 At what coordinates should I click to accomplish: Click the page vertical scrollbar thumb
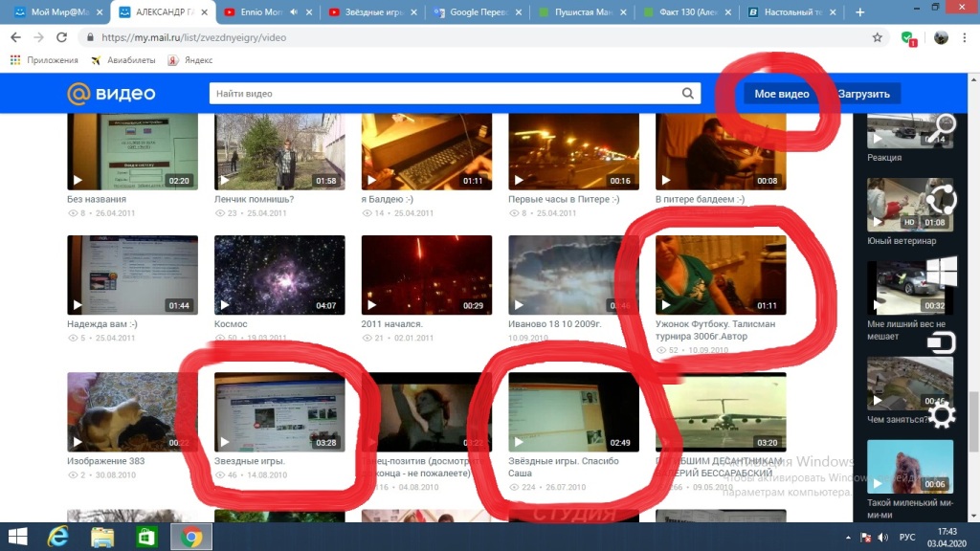[973, 421]
